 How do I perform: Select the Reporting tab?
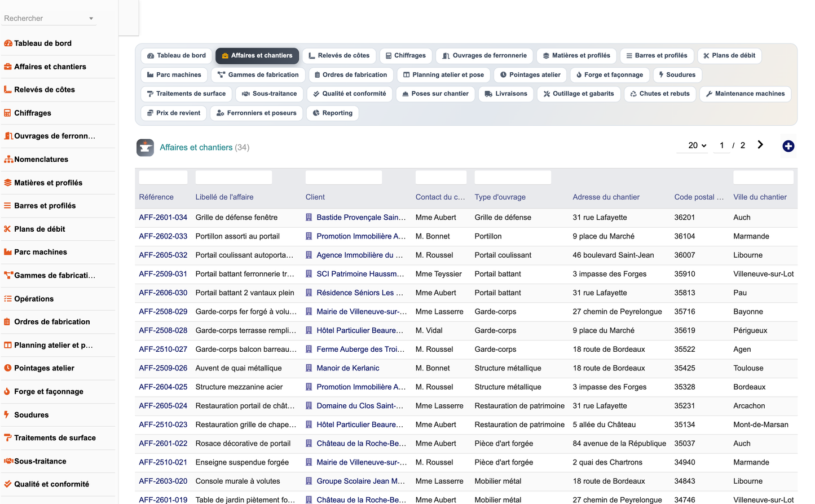coord(332,113)
